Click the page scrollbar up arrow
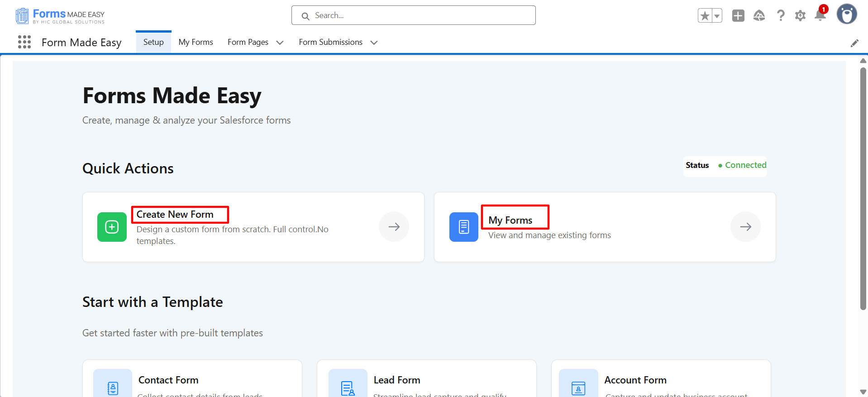This screenshot has height=397, width=868. [x=863, y=61]
